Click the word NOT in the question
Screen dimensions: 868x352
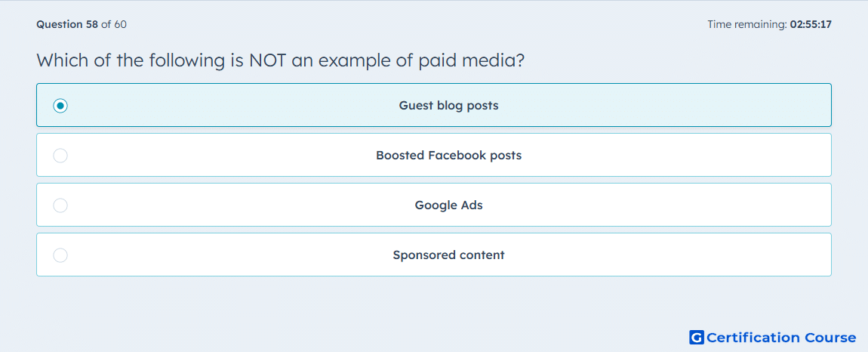click(x=266, y=60)
